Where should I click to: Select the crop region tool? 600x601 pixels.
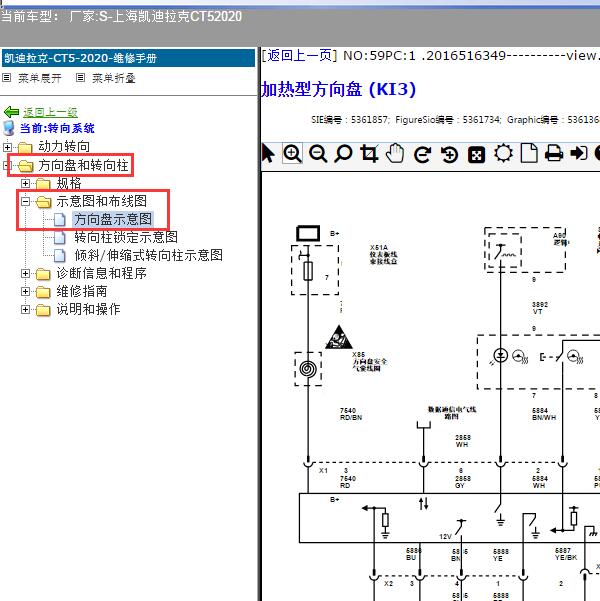coord(369,154)
